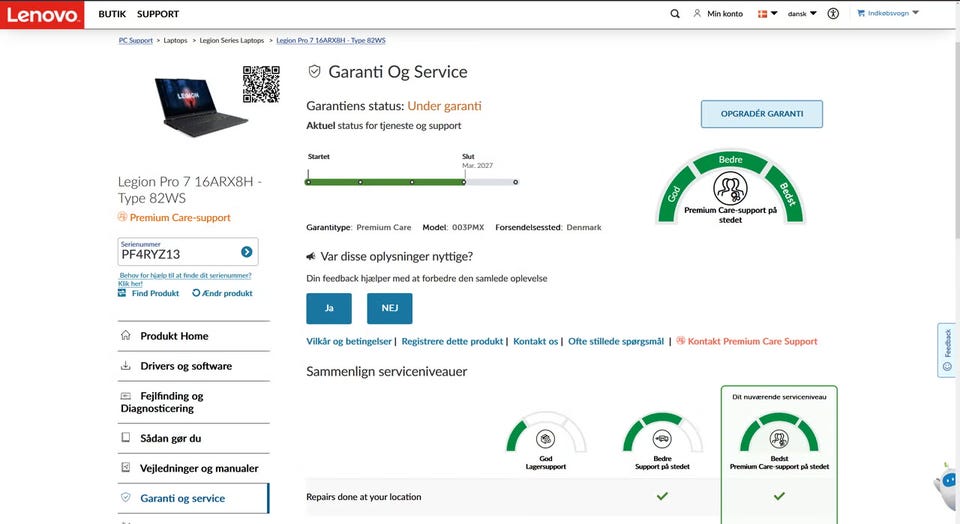Click the warranty timeline Slut marker

click(x=464, y=182)
